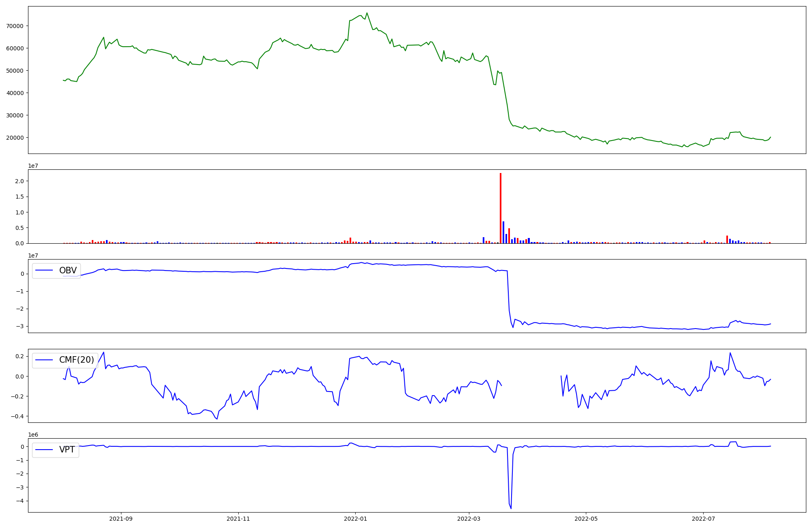The height and width of the screenshot is (528, 812).
Task: Select the 2022-05 date tick label
Action: pos(586,519)
